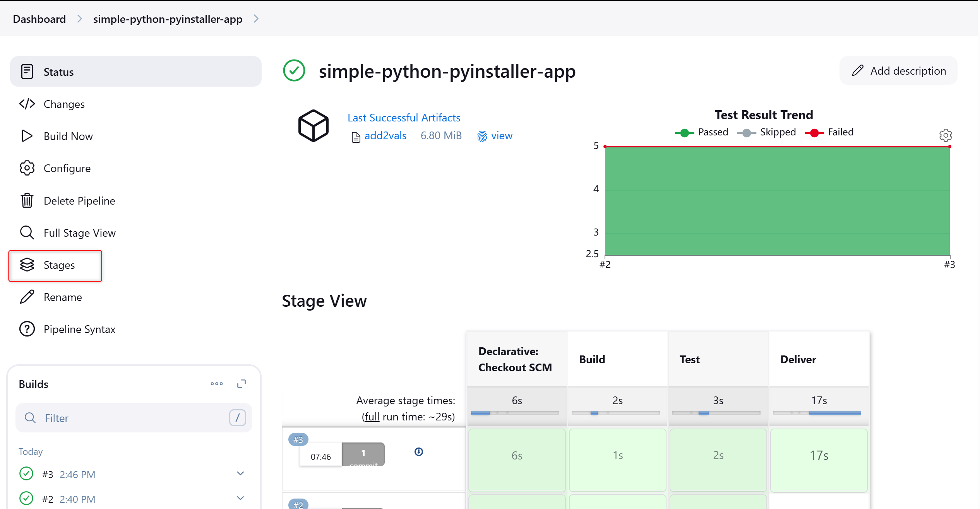
Task: Open simple-python-pyinstaller-app breadcrumb link
Action: click(168, 19)
